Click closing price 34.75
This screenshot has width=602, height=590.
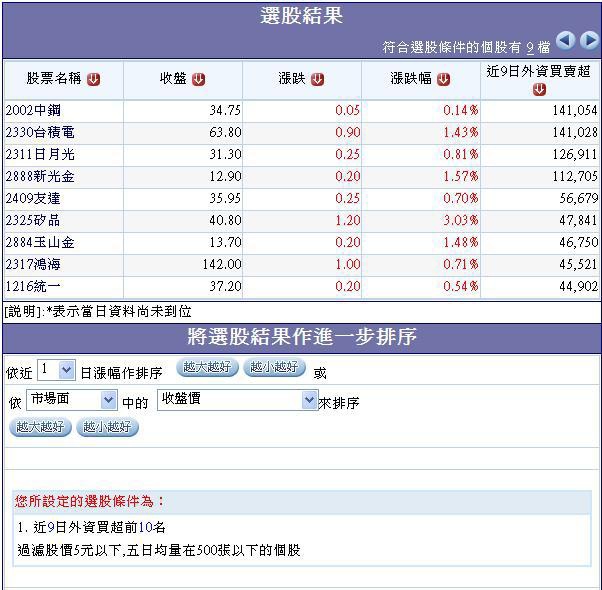click(x=225, y=111)
